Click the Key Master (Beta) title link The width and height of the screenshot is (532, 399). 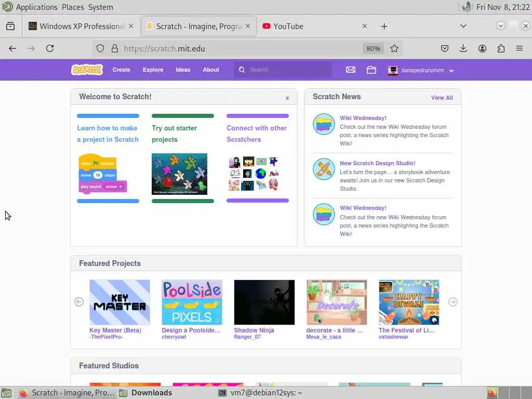click(115, 330)
